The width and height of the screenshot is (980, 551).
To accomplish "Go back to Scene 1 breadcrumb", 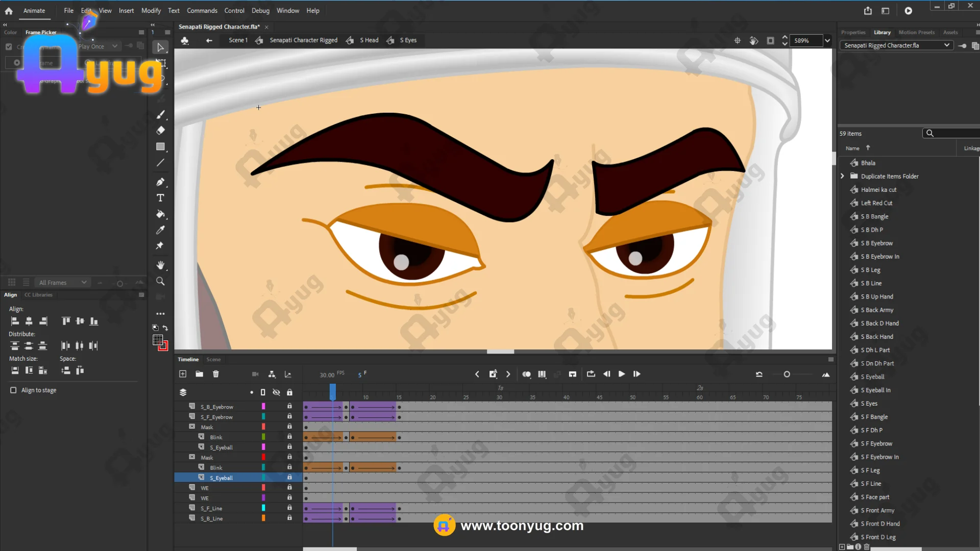I will [238, 40].
